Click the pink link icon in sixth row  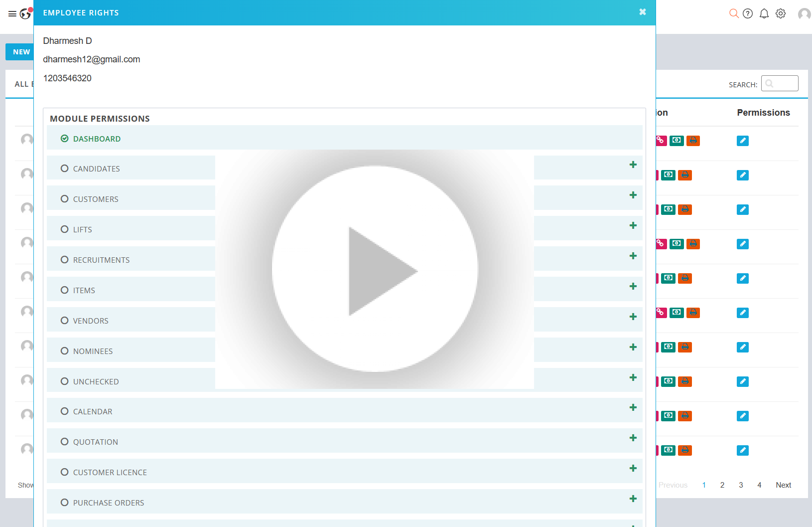(x=662, y=313)
